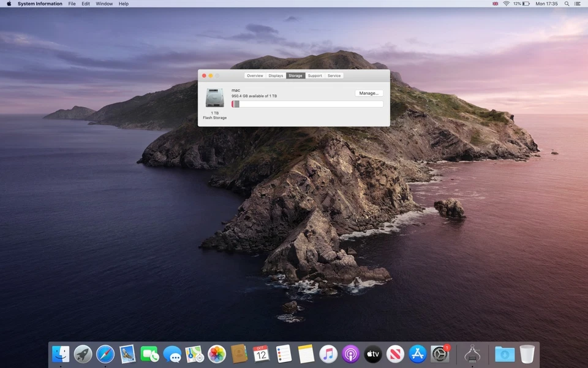This screenshot has width=588, height=368.
Task: Click the British flag input source
Action: click(x=496, y=4)
